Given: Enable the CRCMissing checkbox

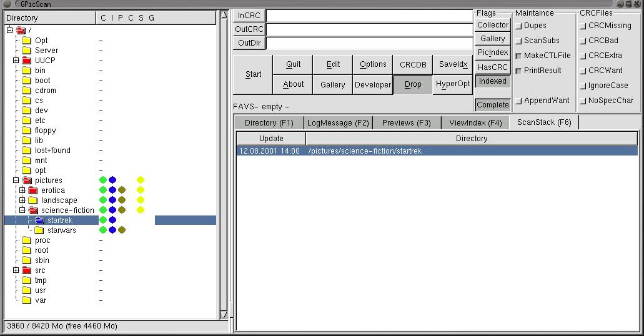Looking at the screenshot, I should [583, 26].
